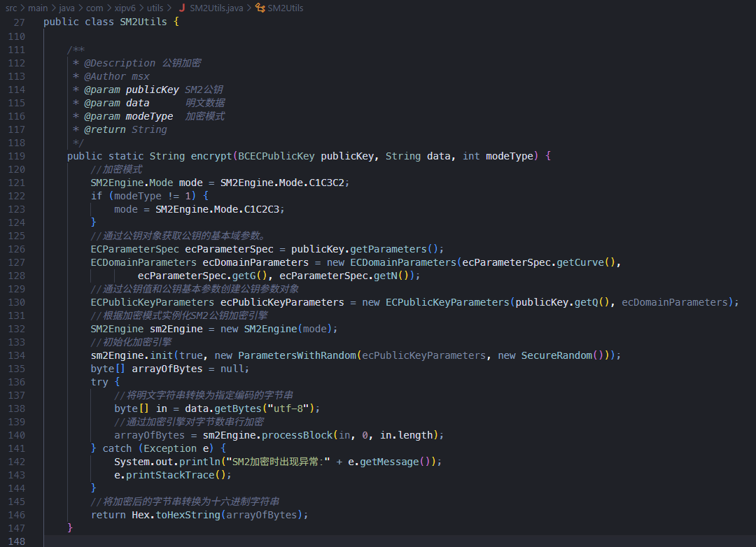Viewport: 756px width, 547px height.
Task: Click the Java file icon in breadcrumb
Action: point(182,8)
